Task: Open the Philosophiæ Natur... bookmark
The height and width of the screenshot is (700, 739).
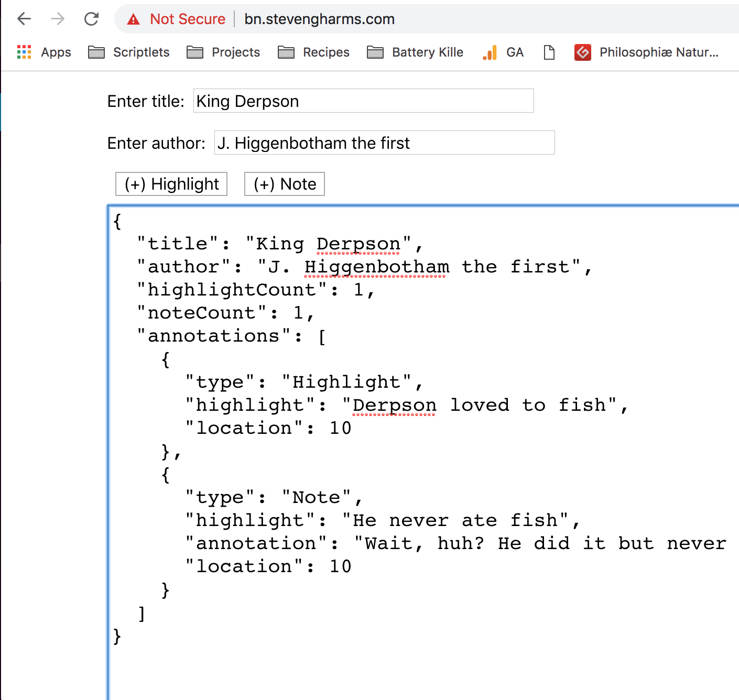Action: [647, 52]
